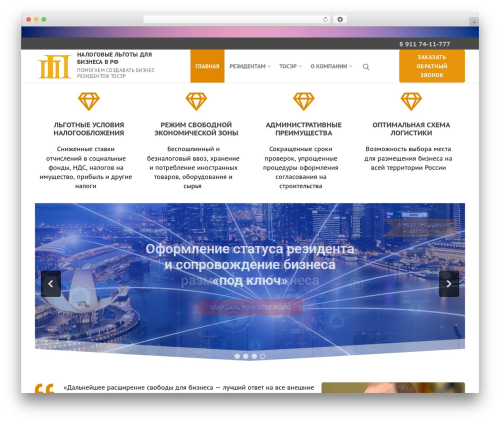Click heading Оптимальная схема логистики
500x423 pixels.
pos(411,129)
